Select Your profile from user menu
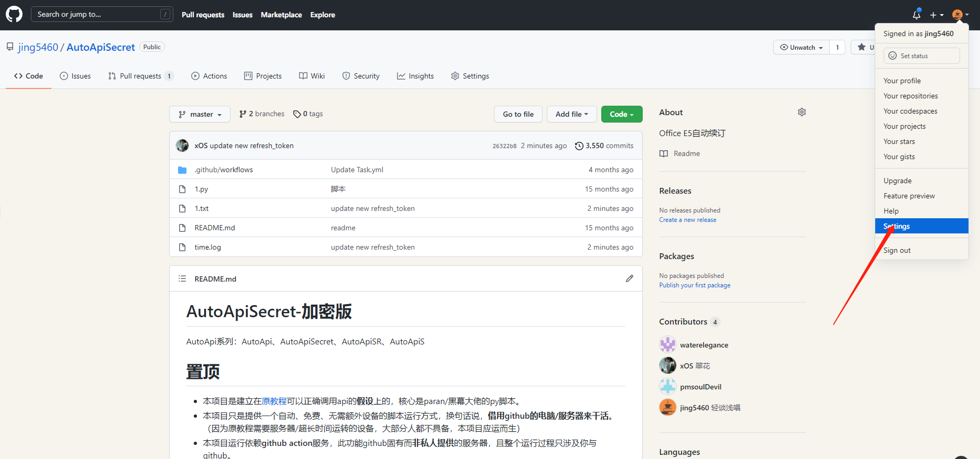 pyautogui.click(x=921, y=81)
